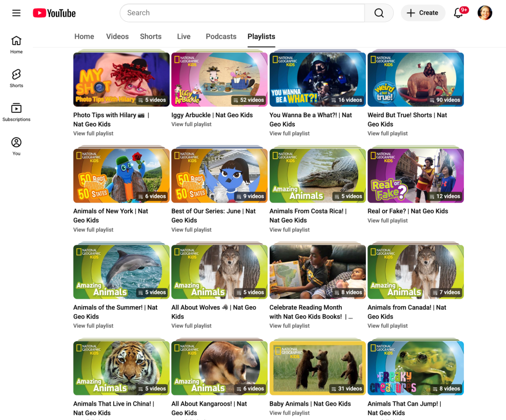Open Subscriptions in the sidebar

click(16, 112)
